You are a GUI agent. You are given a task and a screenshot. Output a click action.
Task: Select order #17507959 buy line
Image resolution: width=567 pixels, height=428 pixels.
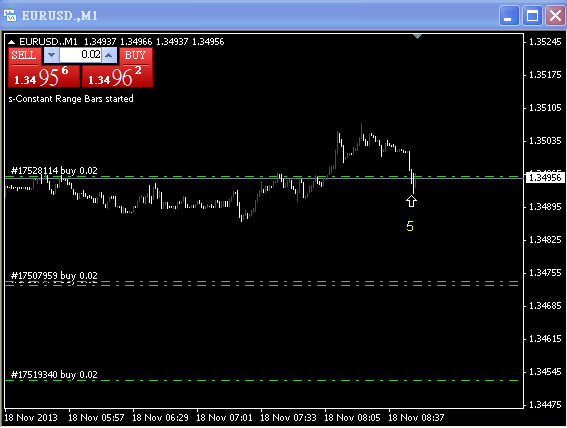coord(54,276)
